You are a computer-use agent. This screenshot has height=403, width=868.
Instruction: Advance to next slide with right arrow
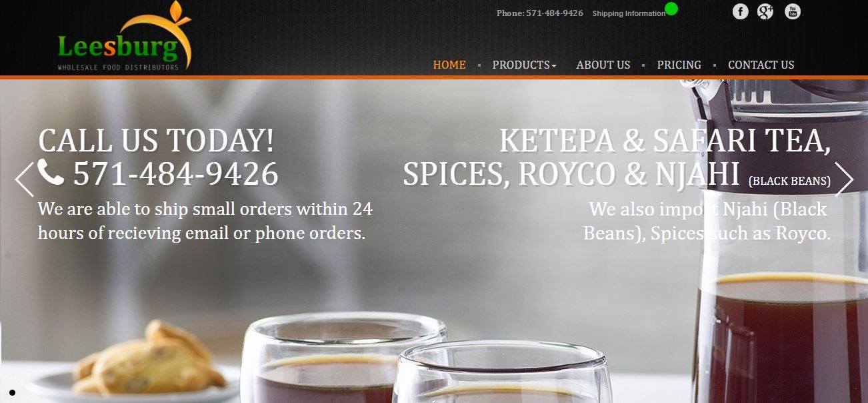click(x=844, y=179)
